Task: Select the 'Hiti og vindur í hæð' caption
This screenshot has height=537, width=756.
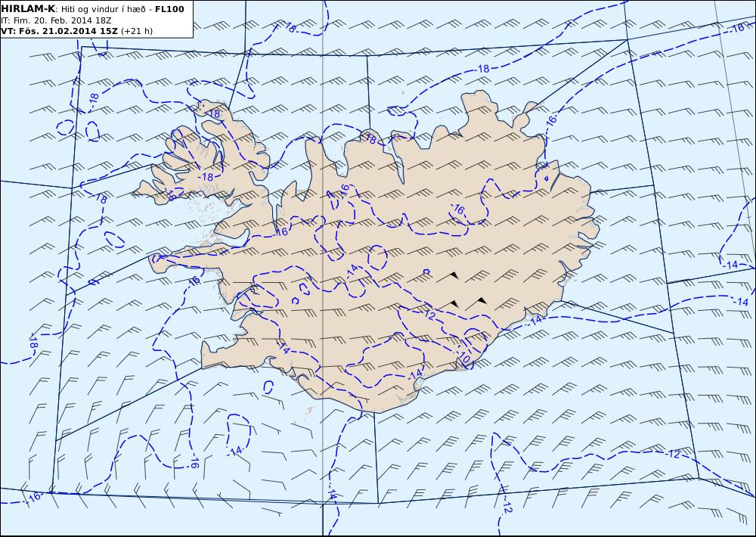Action: tap(103, 10)
